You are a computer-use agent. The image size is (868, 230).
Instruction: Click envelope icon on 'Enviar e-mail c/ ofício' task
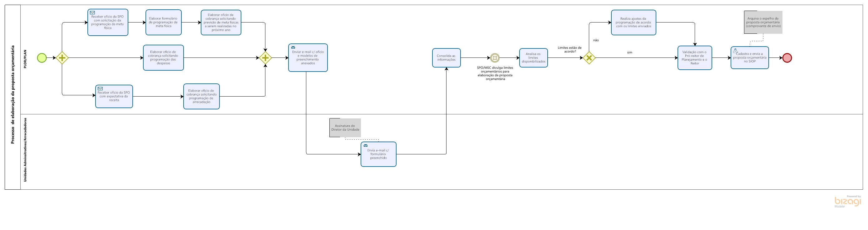(x=293, y=47)
